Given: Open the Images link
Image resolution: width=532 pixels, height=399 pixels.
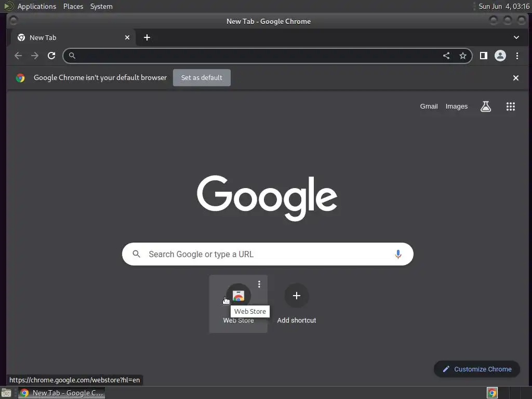Looking at the screenshot, I should pyautogui.click(x=456, y=107).
